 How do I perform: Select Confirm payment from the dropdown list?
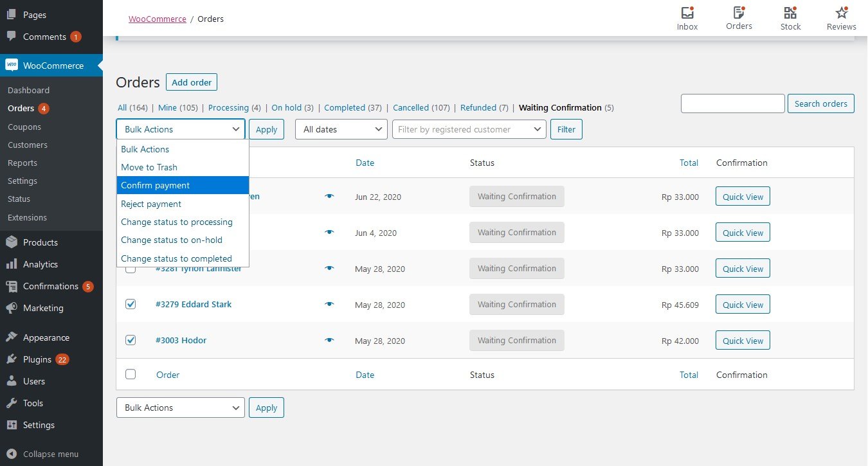click(183, 185)
